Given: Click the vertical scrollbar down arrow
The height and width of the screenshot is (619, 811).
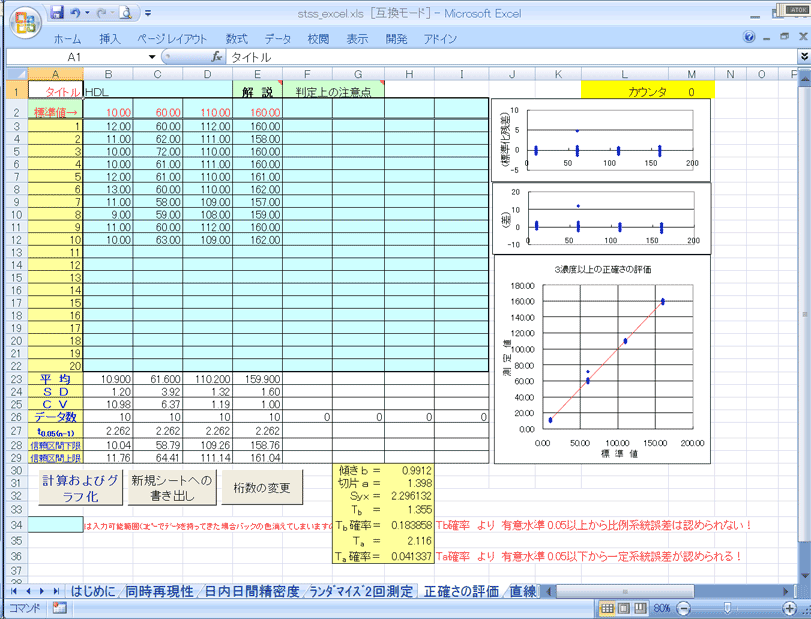Looking at the screenshot, I should (804, 576).
